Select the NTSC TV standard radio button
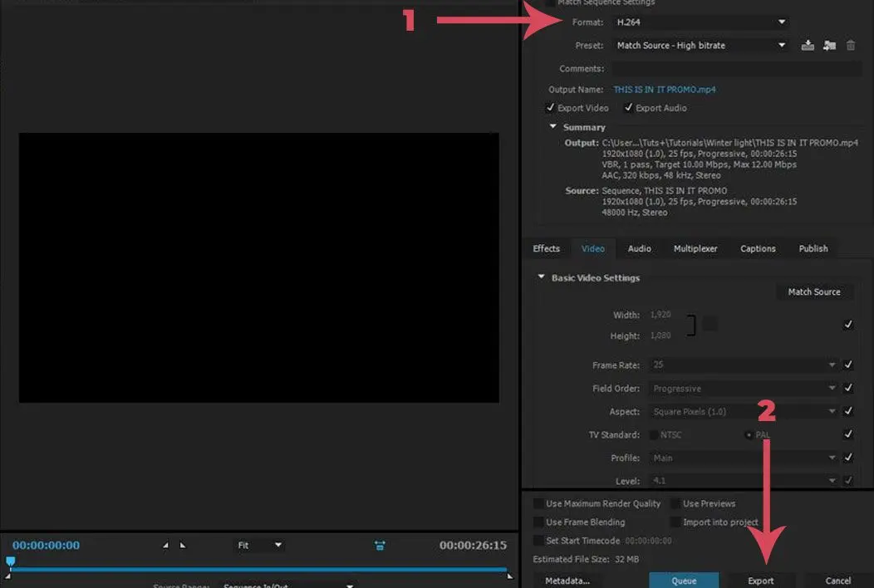The height and width of the screenshot is (588, 874). [654, 434]
